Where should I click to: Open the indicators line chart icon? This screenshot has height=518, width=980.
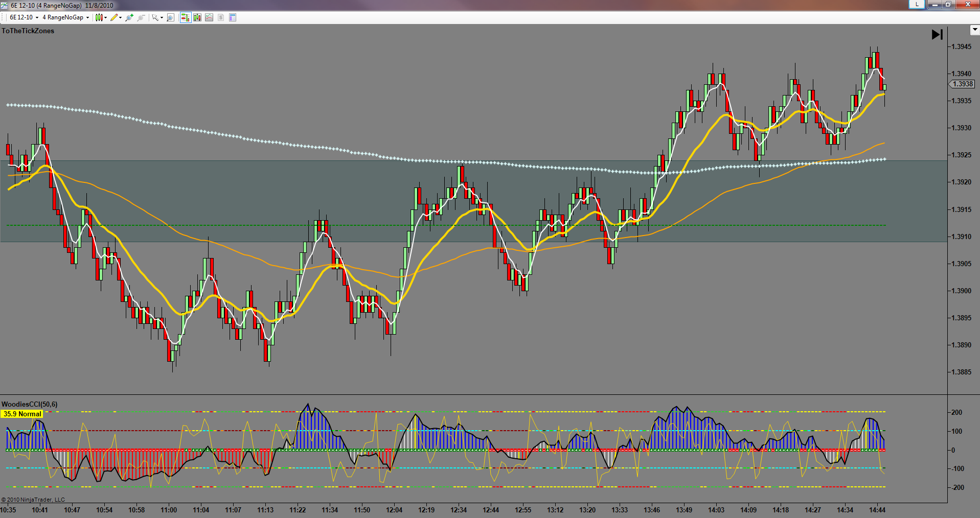pos(209,17)
